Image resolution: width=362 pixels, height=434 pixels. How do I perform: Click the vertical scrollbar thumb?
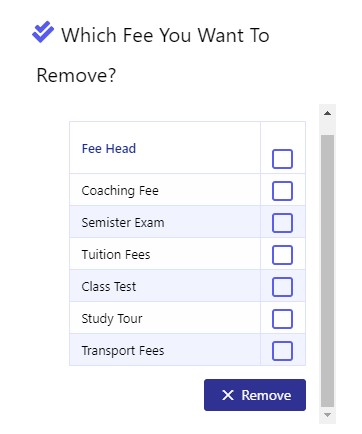click(327, 271)
